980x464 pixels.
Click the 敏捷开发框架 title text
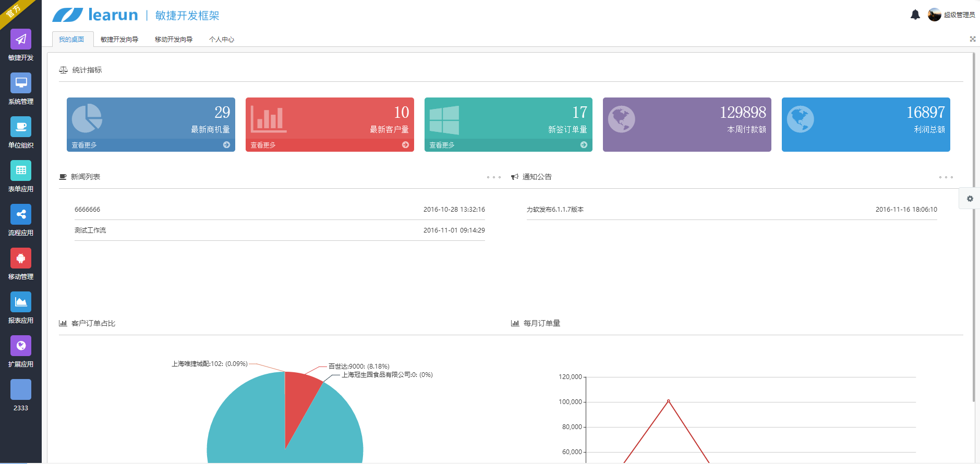pyautogui.click(x=187, y=16)
